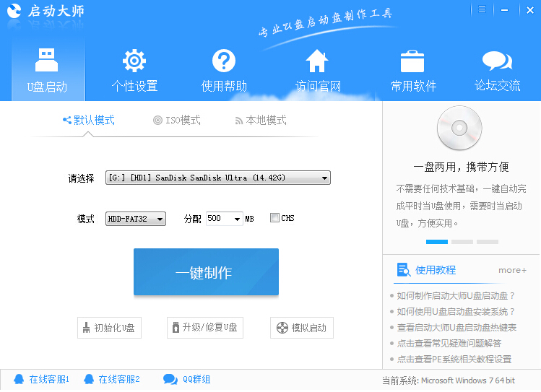The width and height of the screenshot is (541, 392).
Task: Click the 初始化U盘 button
Action: pos(109,328)
